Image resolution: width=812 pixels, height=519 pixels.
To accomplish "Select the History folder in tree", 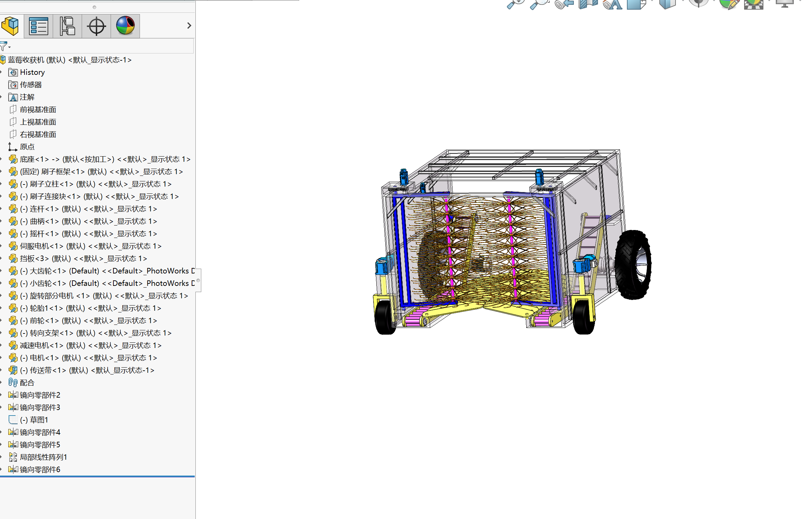I will pos(32,72).
